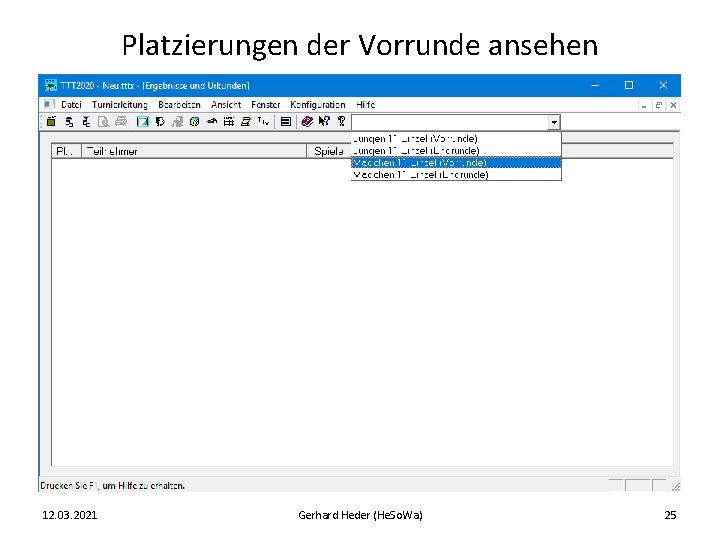Select Jungen Einzel (Vorrunde) in the list
720x540 pixels.
[456, 139]
